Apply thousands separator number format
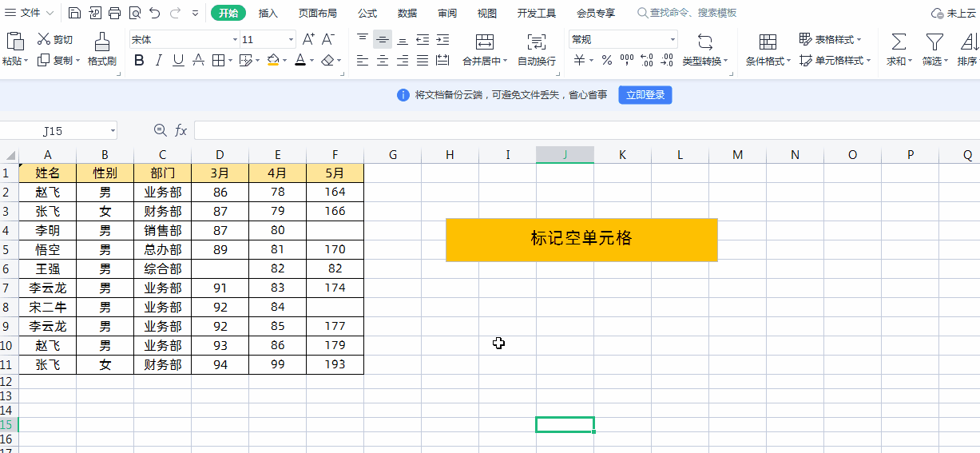Image resolution: width=980 pixels, height=453 pixels. [627, 60]
